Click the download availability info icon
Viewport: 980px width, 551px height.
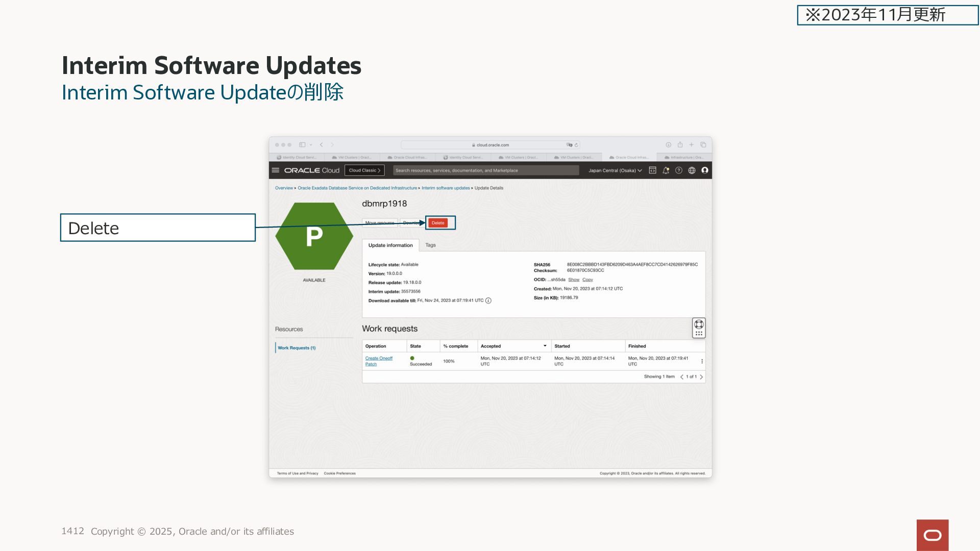point(488,300)
